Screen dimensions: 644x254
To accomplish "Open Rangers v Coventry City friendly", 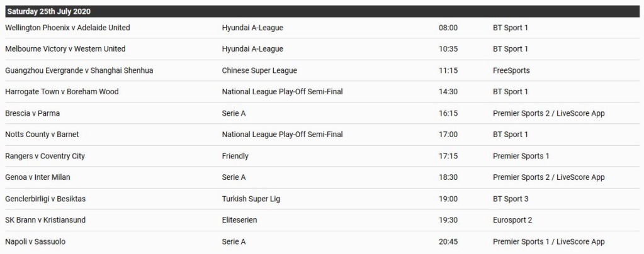I will pos(45,156).
